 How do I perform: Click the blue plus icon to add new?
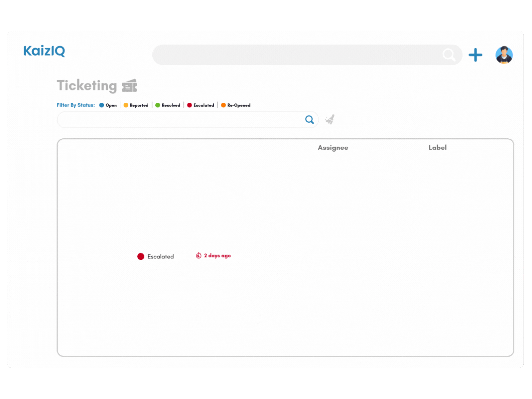click(x=475, y=55)
